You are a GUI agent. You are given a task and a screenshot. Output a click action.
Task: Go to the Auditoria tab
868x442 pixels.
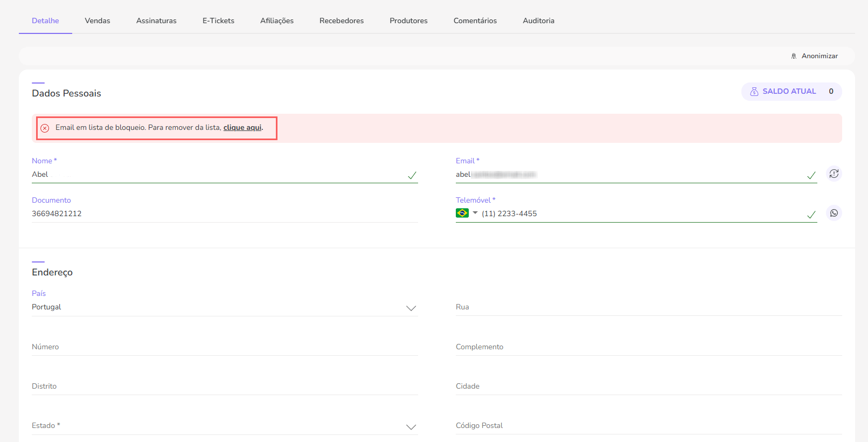click(538, 20)
